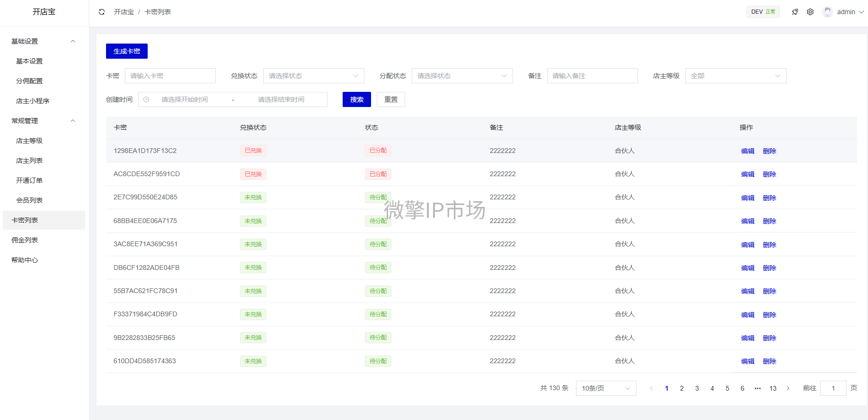Go to the next page arrow in pagination
The image size is (868, 420).
pos(788,388)
